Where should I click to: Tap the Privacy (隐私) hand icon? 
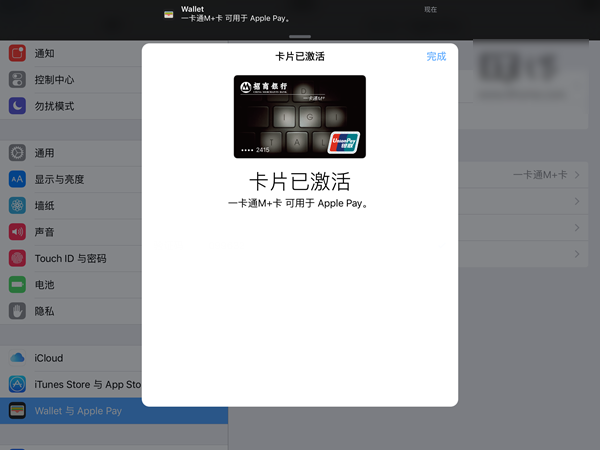[x=17, y=311]
